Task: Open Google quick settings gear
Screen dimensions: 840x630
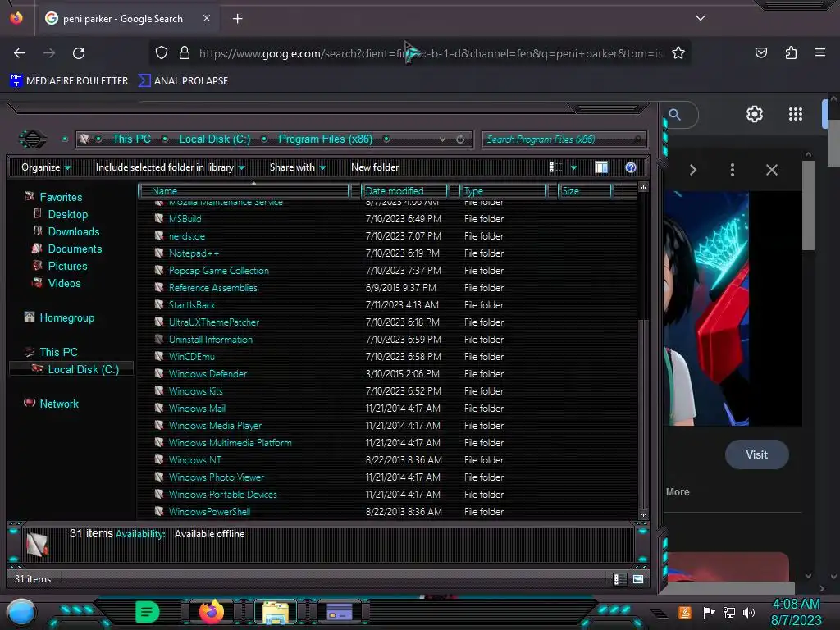Action: [755, 114]
